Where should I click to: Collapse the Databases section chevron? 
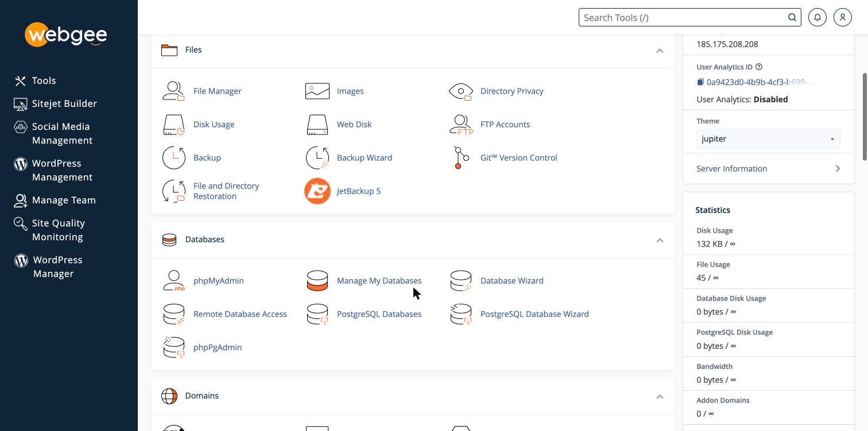660,240
